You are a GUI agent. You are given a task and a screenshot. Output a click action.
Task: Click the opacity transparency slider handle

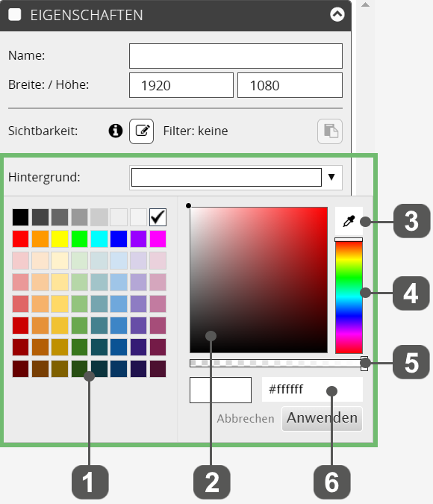pyautogui.click(x=364, y=364)
